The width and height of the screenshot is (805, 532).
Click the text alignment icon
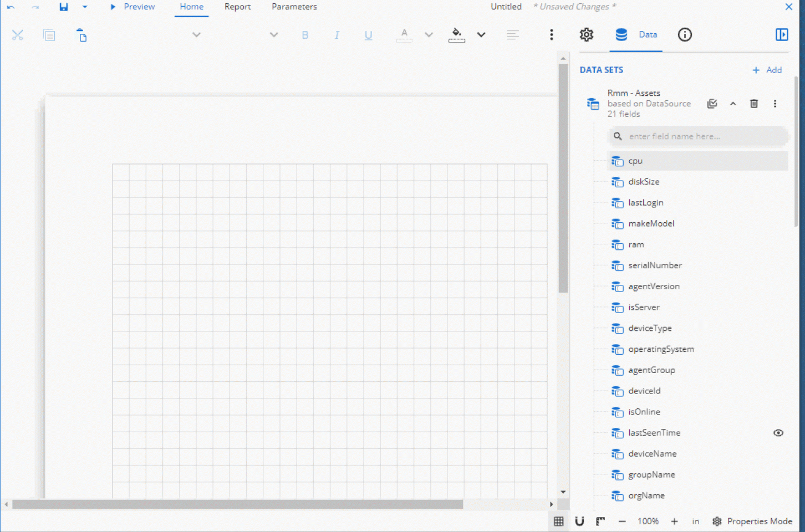pyautogui.click(x=513, y=35)
